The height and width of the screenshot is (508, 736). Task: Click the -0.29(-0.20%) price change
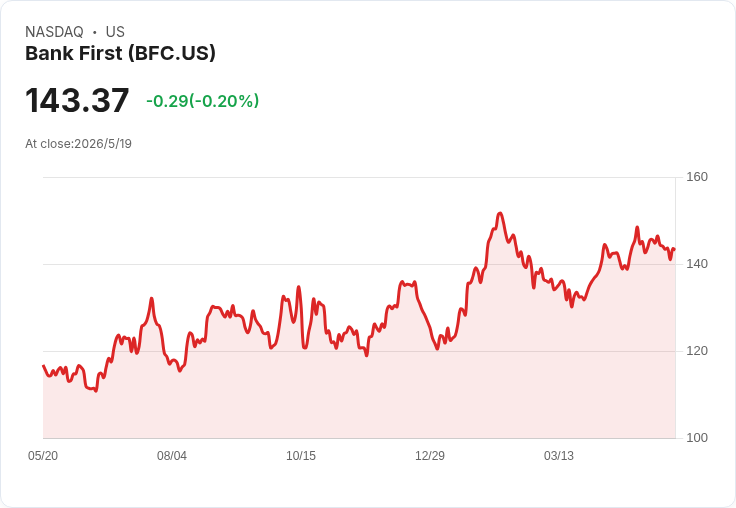[203, 101]
